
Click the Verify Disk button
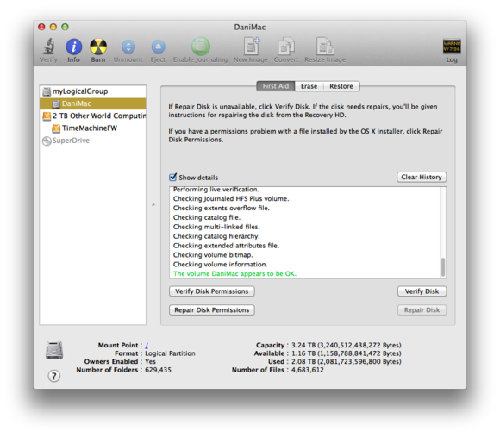[422, 291]
